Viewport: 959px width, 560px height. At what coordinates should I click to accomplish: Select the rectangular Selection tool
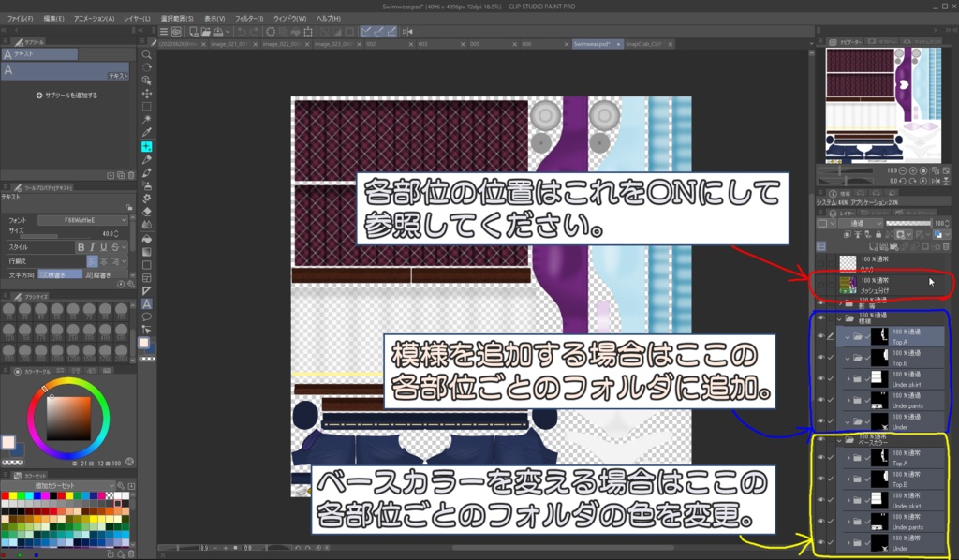point(147,107)
